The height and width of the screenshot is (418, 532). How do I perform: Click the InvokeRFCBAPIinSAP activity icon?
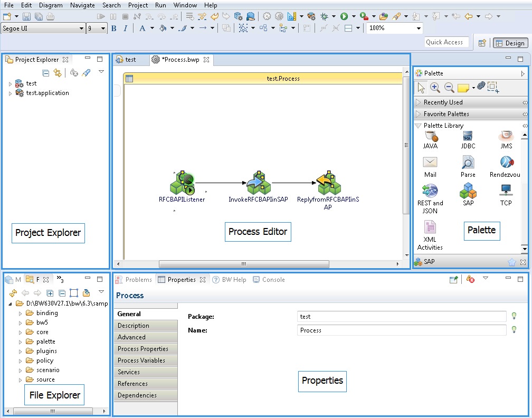click(258, 182)
